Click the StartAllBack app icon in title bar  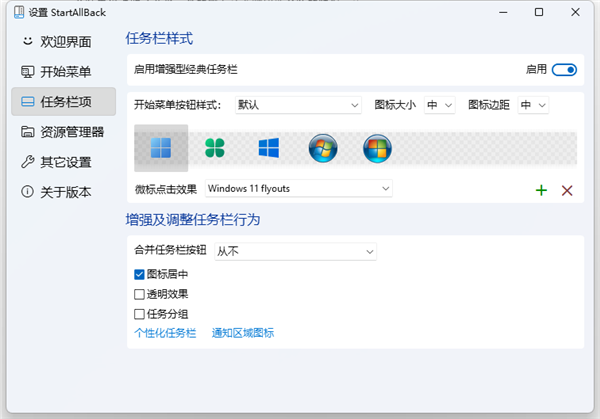point(16,13)
